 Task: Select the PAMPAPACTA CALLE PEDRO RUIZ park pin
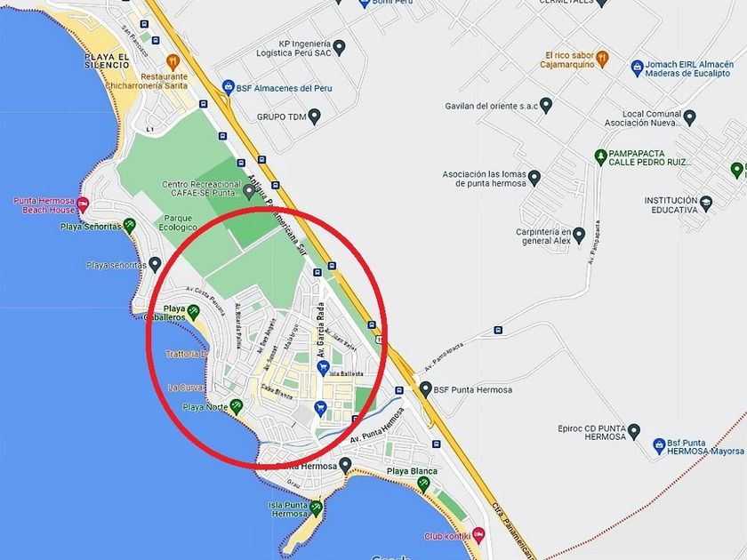tap(601, 156)
